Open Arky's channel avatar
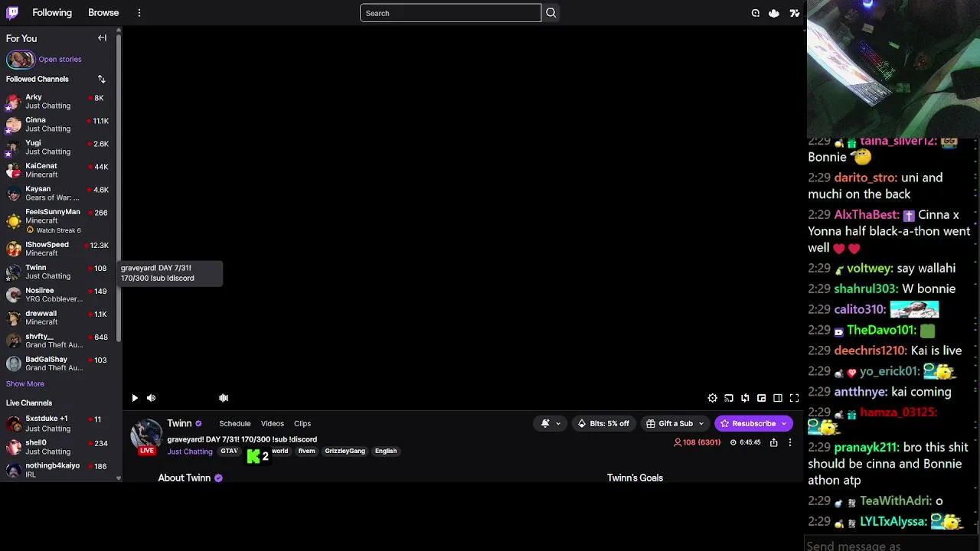 (x=14, y=102)
